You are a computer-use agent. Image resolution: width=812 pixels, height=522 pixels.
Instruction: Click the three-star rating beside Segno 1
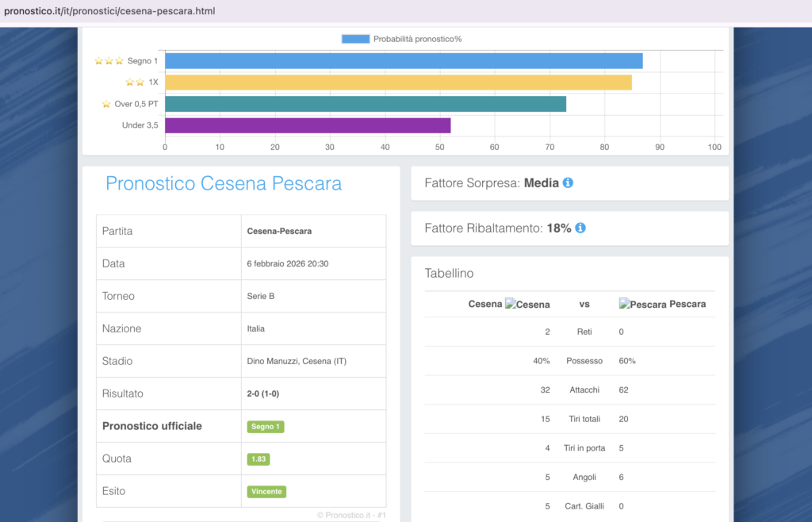point(109,61)
